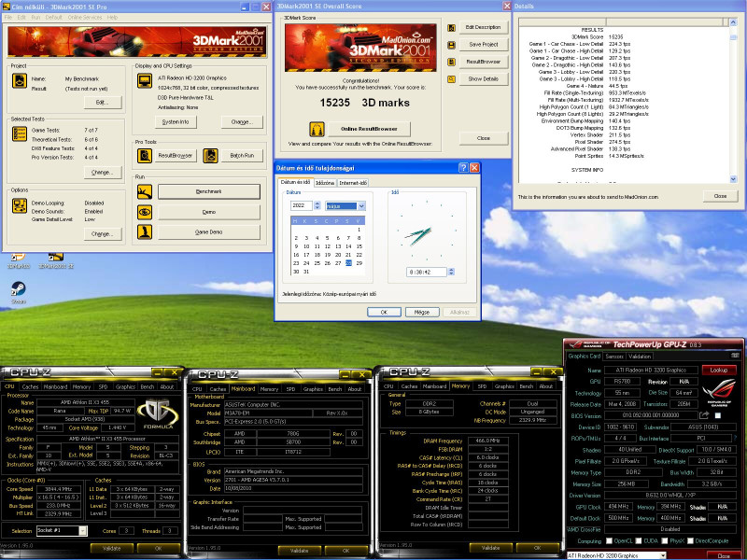The height and width of the screenshot is (560, 747).
Task: Click the floppy icon beside Save Project
Action: [451, 45]
